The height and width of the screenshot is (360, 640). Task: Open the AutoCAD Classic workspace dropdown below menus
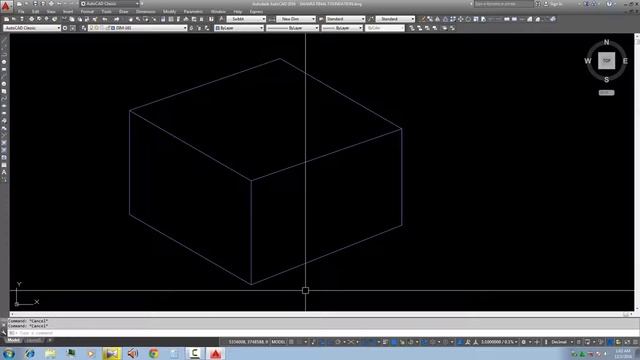tap(32, 28)
